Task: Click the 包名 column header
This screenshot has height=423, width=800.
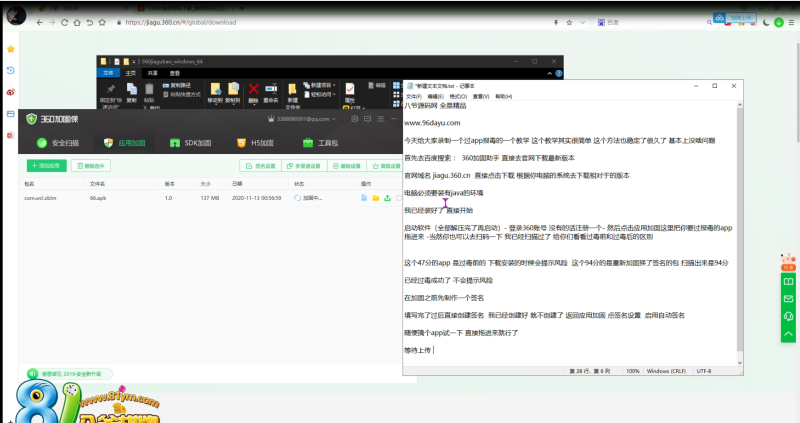Action: point(29,184)
